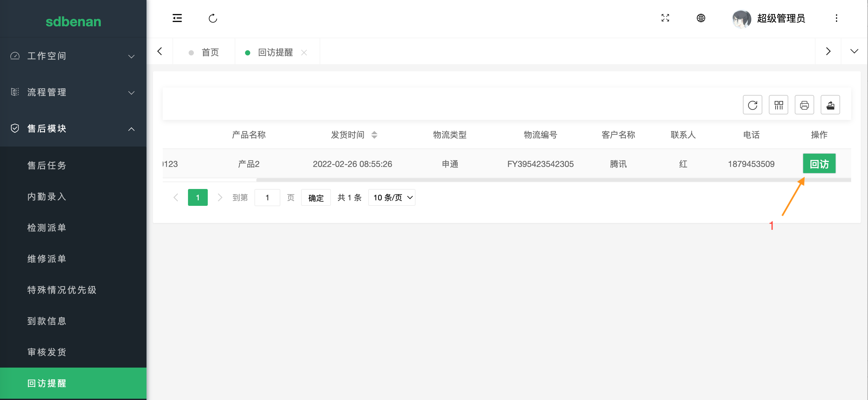Screen dimensions: 868x400
Task: Click the 售后模块 shield icon
Action: pyautogui.click(x=15, y=128)
